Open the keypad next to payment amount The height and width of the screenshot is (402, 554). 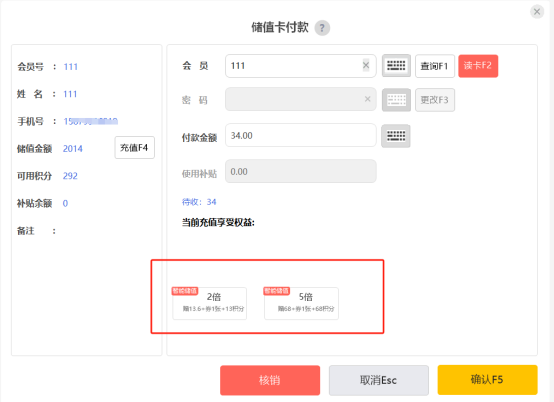[x=396, y=136]
